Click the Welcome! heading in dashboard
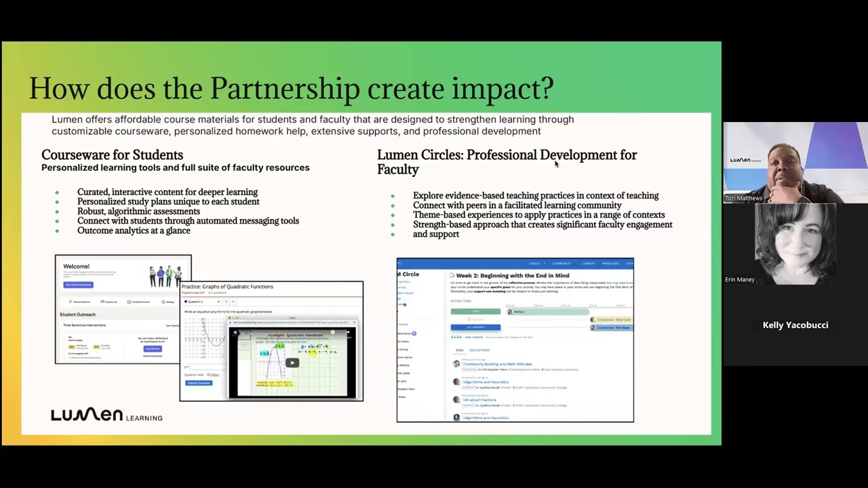The height and width of the screenshot is (488, 868). coord(77,266)
